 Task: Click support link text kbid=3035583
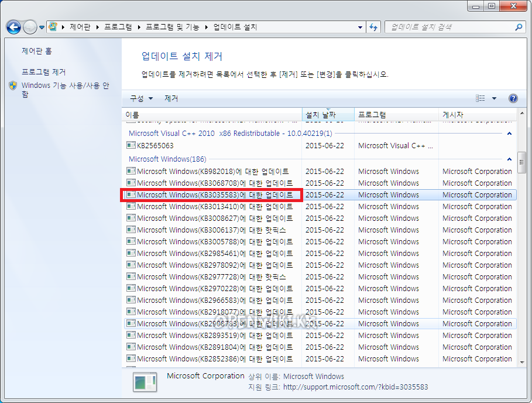click(x=356, y=387)
